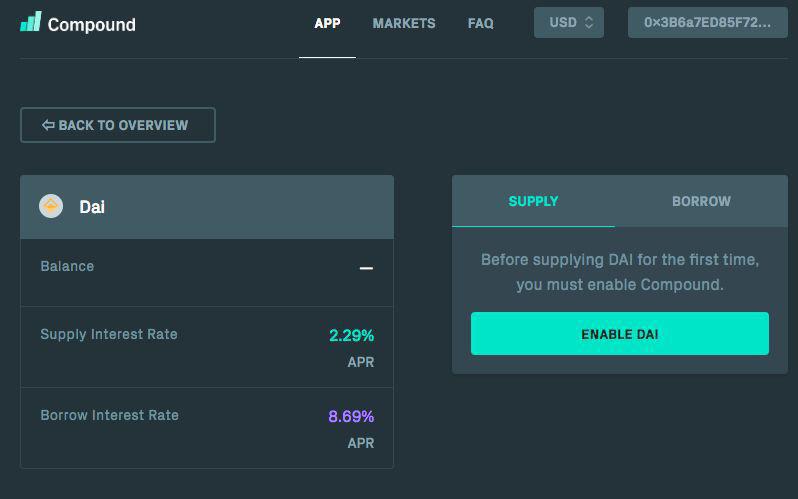This screenshot has width=798, height=499.
Task: Open the FAQ page
Action: click(480, 23)
